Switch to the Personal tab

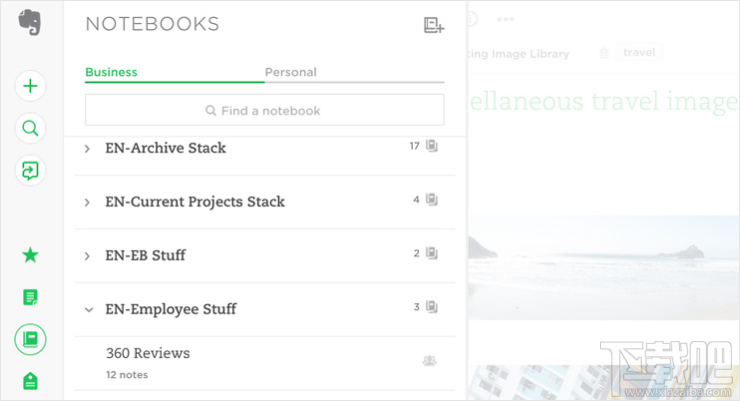(x=290, y=72)
